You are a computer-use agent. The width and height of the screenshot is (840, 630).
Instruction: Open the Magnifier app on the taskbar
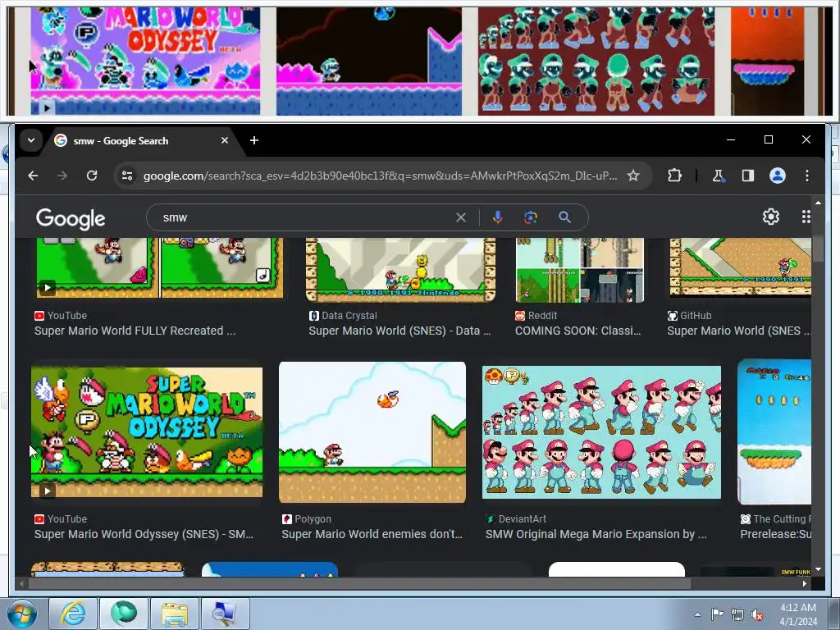pyautogui.click(x=226, y=614)
